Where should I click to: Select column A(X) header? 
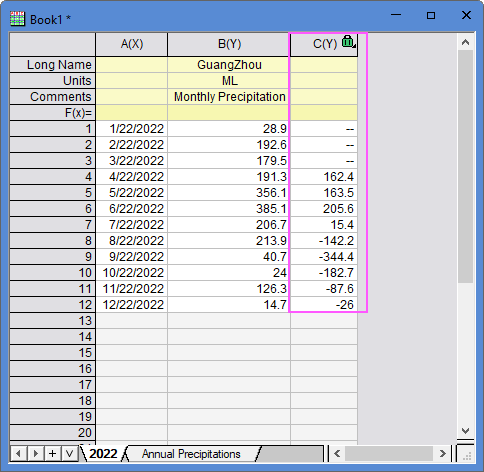[x=132, y=44]
